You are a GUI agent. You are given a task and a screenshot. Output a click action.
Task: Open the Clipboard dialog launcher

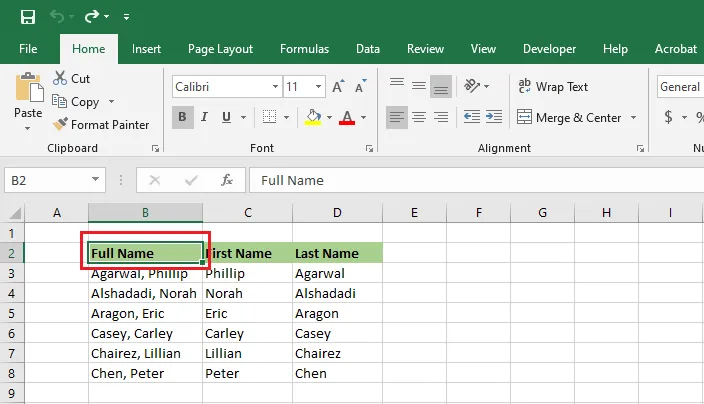tap(155, 149)
